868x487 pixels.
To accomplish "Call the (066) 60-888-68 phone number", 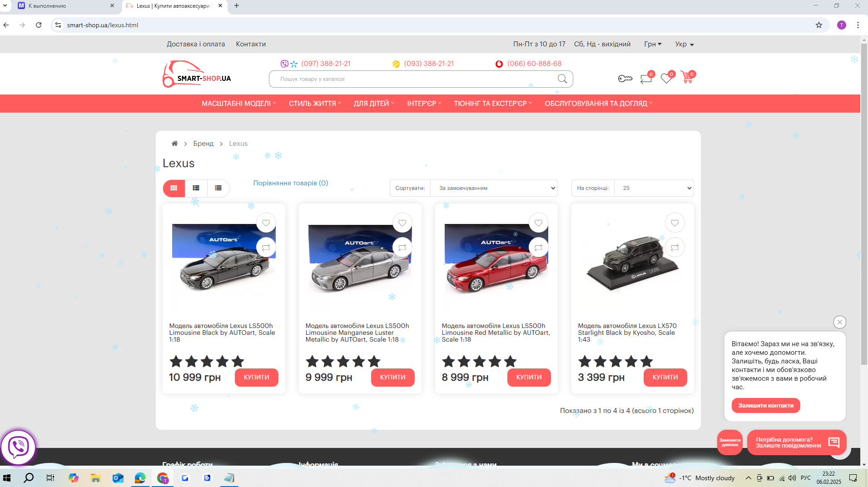I will click(x=534, y=64).
